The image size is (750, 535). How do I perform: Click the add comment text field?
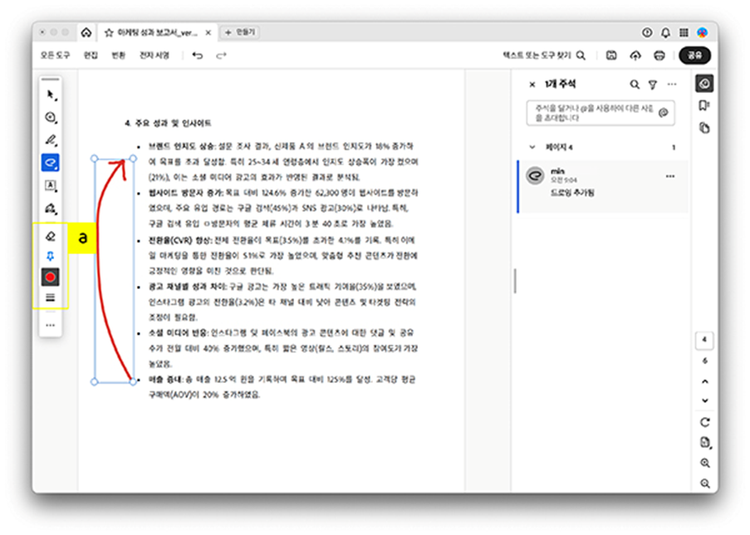[600, 113]
